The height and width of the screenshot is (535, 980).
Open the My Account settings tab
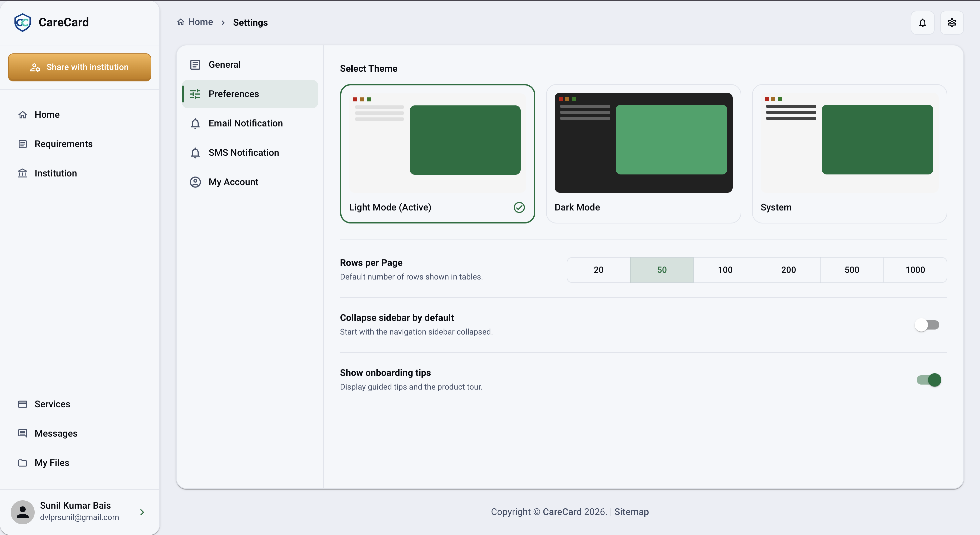click(250, 182)
